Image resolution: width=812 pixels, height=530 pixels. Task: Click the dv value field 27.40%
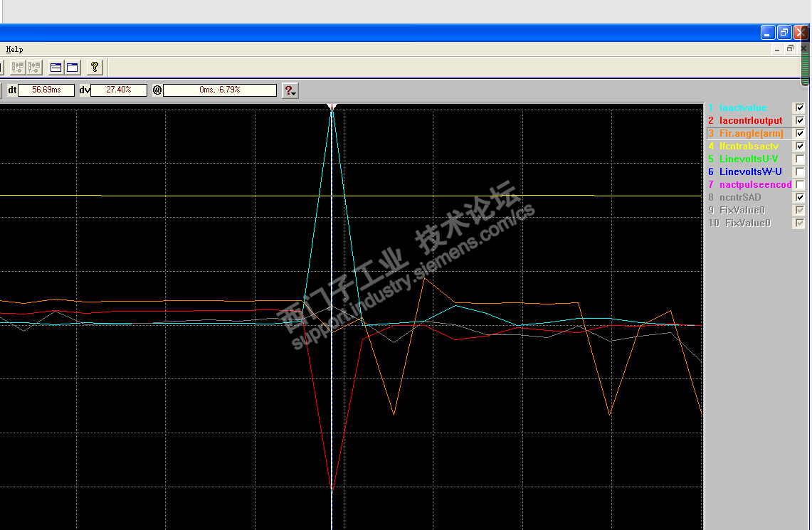pyautogui.click(x=119, y=90)
